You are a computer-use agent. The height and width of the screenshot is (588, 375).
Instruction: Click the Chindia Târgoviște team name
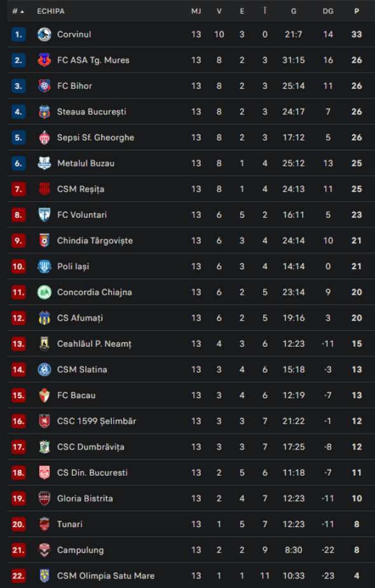(95, 240)
